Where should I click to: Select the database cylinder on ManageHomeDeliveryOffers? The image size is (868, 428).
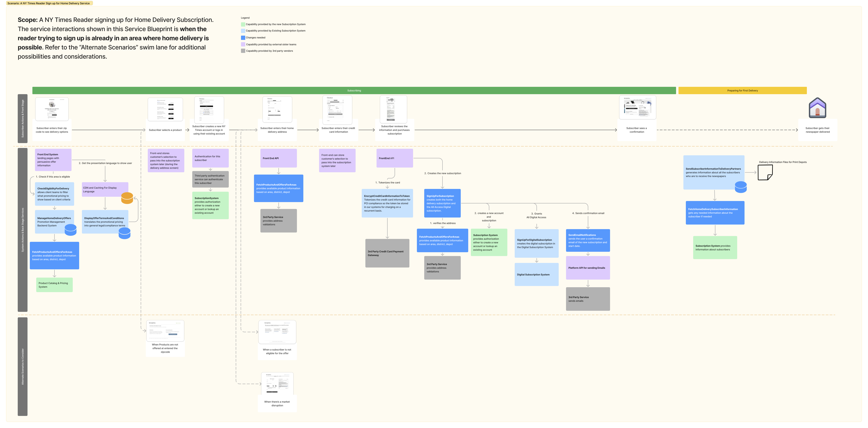tap(70, 230)
